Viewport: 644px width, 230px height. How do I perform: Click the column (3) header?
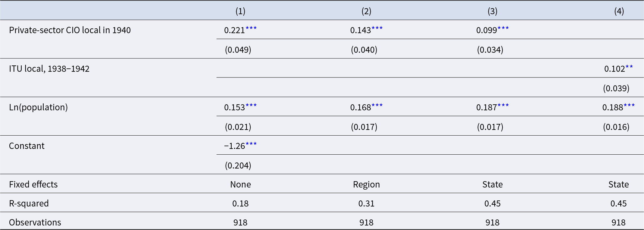[x=492, y=11]
